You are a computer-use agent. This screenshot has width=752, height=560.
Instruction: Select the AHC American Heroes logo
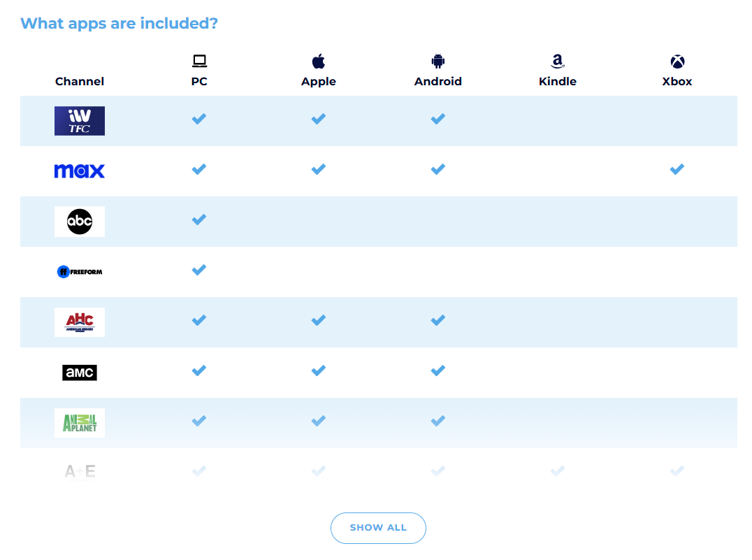(x=80, y=322)
